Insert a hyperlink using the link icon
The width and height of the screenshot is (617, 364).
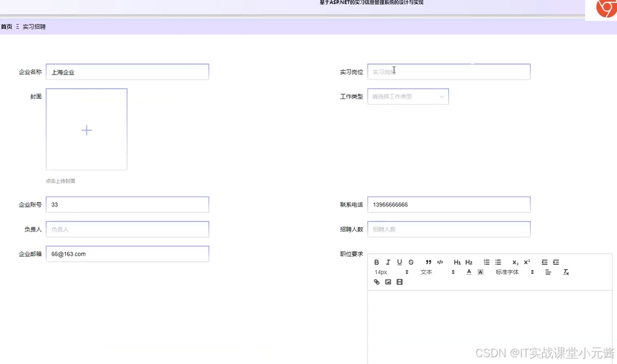click(376, 281)
